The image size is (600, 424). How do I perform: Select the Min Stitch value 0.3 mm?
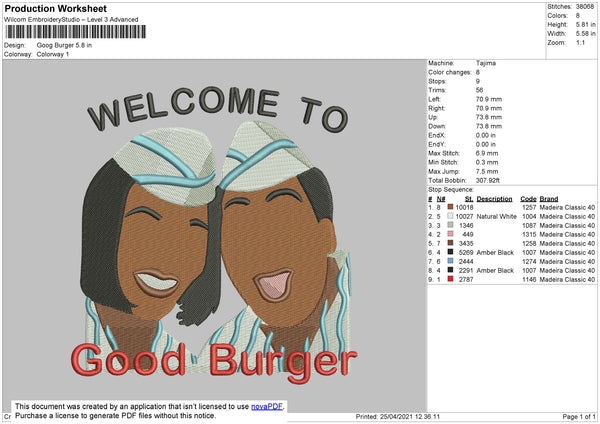[487, 162]
